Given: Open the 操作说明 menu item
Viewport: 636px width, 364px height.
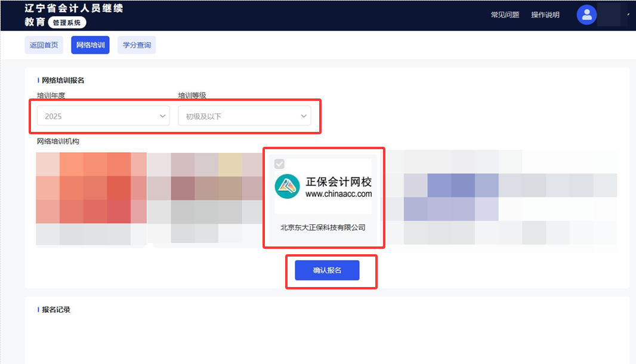Looking at the screenshot, I should click(x=545, y=14).
